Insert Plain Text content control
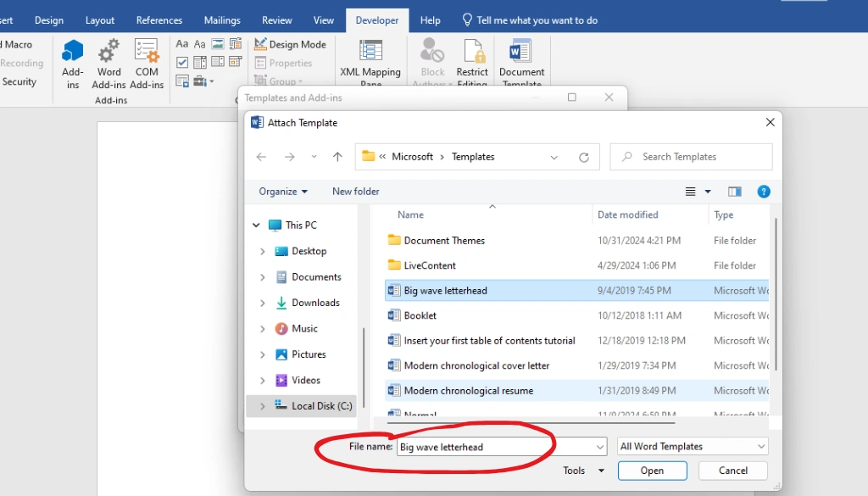 pos(200,44)
